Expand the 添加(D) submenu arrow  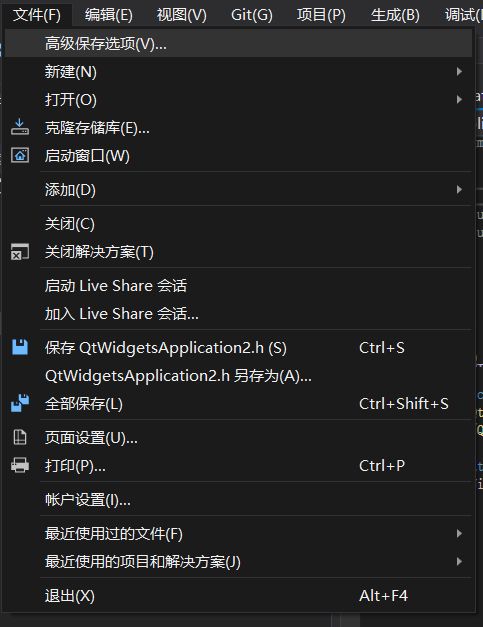[459, 190]
